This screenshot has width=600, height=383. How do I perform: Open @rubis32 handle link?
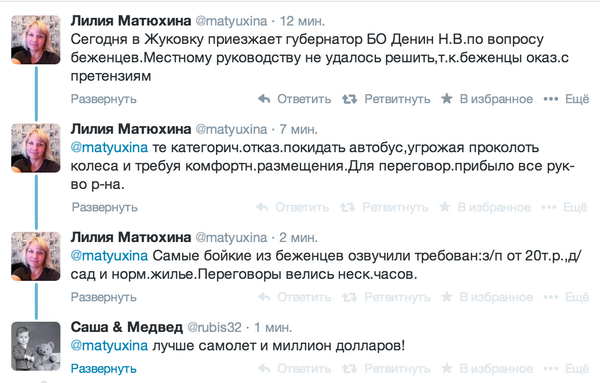tap(214, 328)
